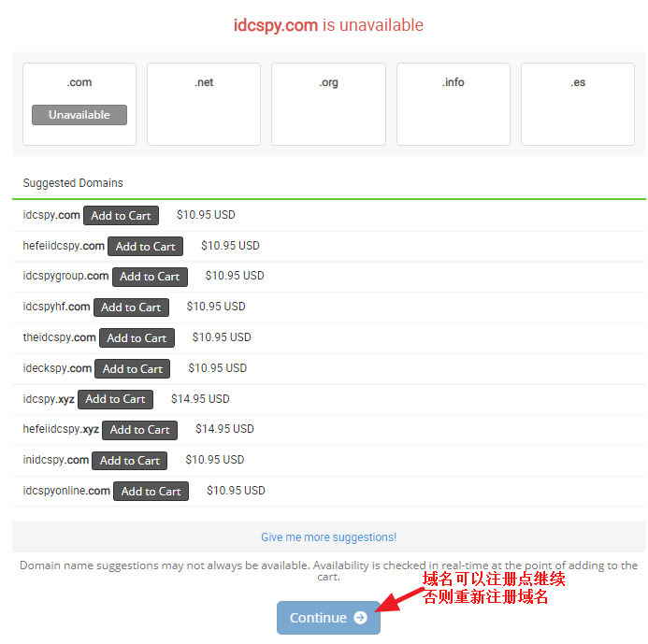Click the Continue button
The image size is (648, 644).
[328, 618]
